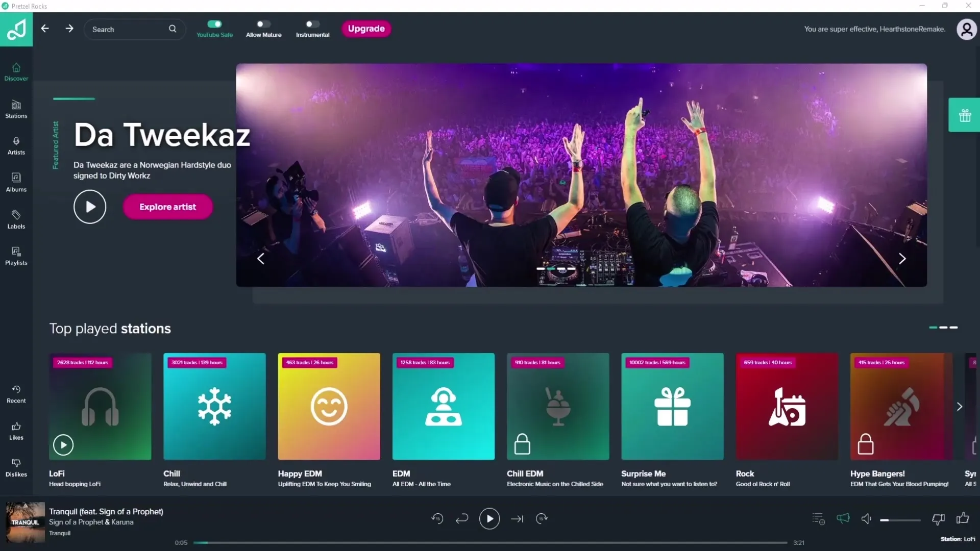
Task: Click the gift/new tracks icon top right
Action: coord(965,114)
